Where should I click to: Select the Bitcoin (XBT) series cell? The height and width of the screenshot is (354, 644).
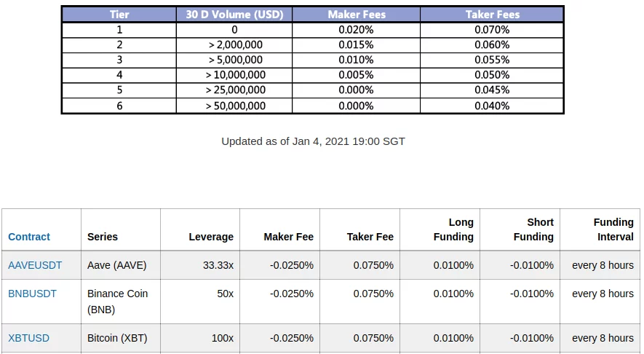pyautogui.click(x=118, y=338)
